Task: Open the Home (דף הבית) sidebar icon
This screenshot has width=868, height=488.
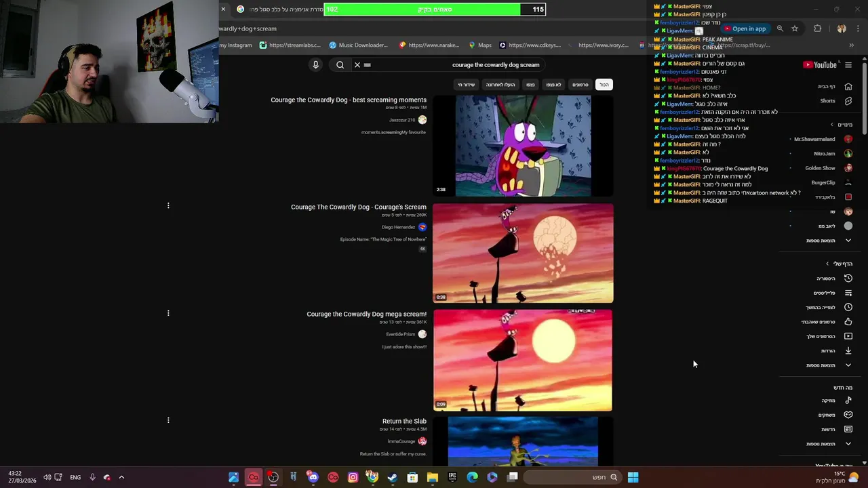Action: coord(848,87)
